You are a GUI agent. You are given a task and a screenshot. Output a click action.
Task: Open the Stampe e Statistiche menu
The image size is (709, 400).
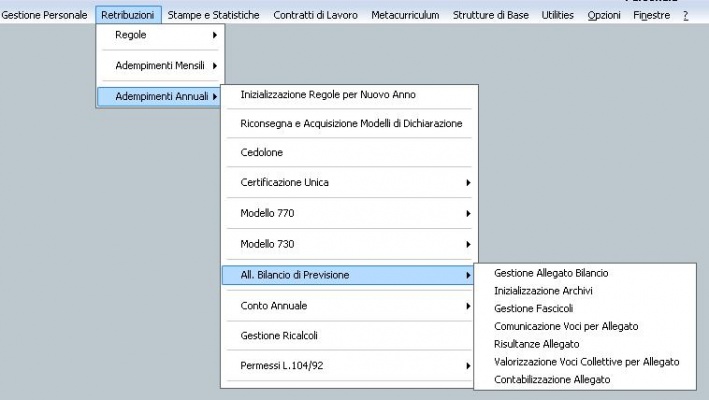(x=214, y=16)
